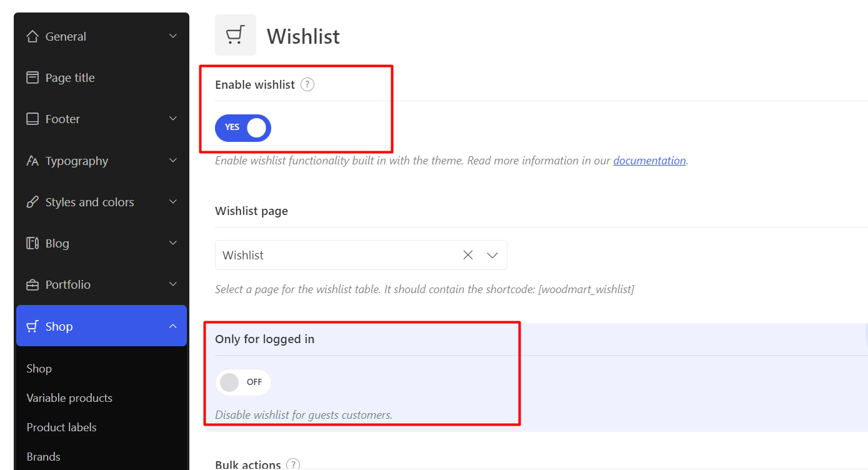Screen dimensions: 868x470
Task: Click the help icon next to Enable wishlist
Action: tap(307, 84)
